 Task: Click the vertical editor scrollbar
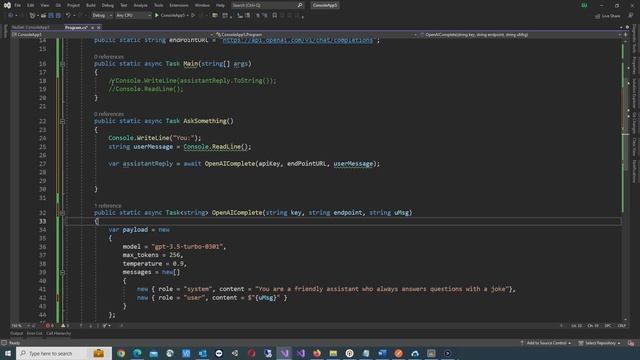click(625, 180)
